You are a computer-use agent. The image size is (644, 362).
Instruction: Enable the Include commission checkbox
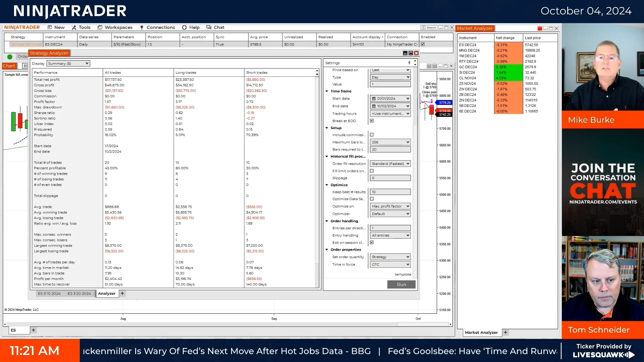[372, 135]
